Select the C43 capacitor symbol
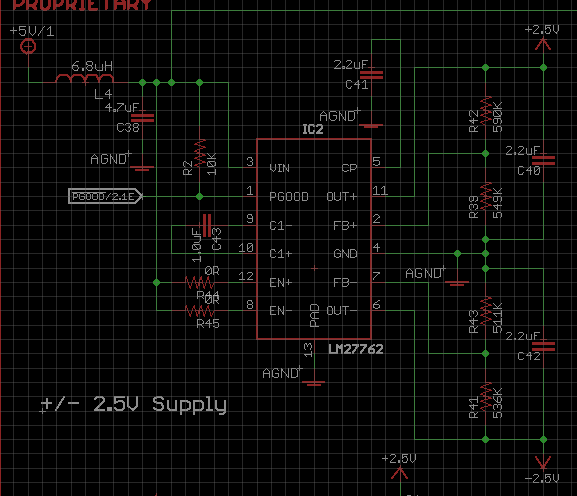The height and width of the screenshot is (496, 577). [207, 225]
